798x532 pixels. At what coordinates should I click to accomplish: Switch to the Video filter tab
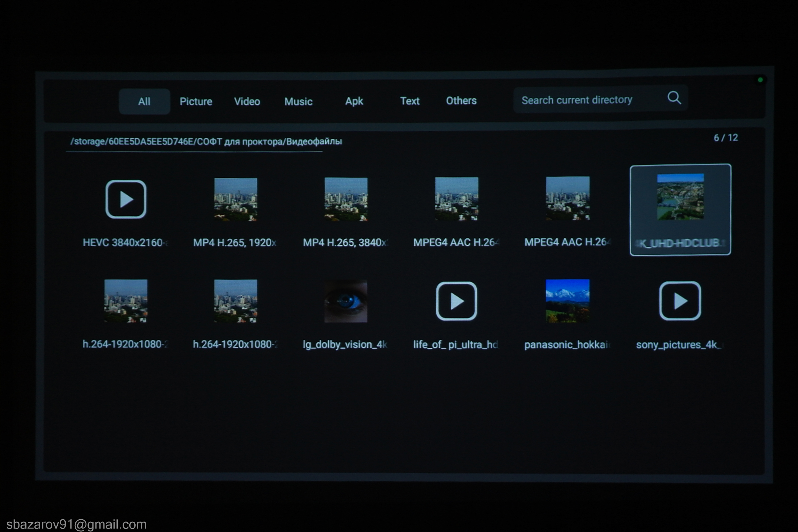point(247,101)
